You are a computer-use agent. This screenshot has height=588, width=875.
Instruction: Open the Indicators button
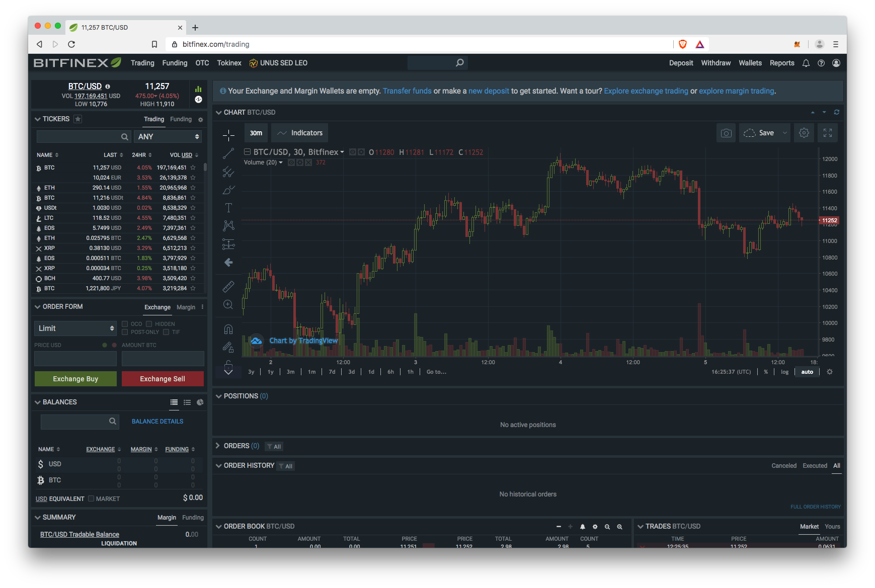(x=300, y=133)
